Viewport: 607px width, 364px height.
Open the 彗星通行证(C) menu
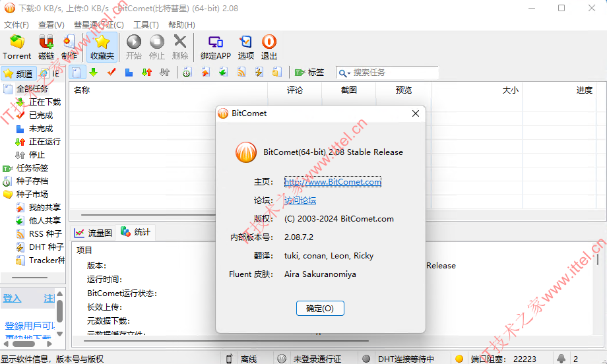click(x=99, y=25)
